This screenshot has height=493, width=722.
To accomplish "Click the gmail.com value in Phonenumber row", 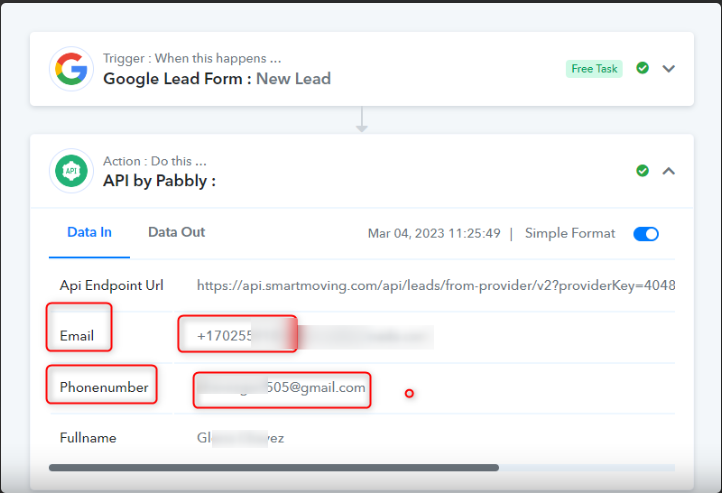I will click(x=281, y=387).
